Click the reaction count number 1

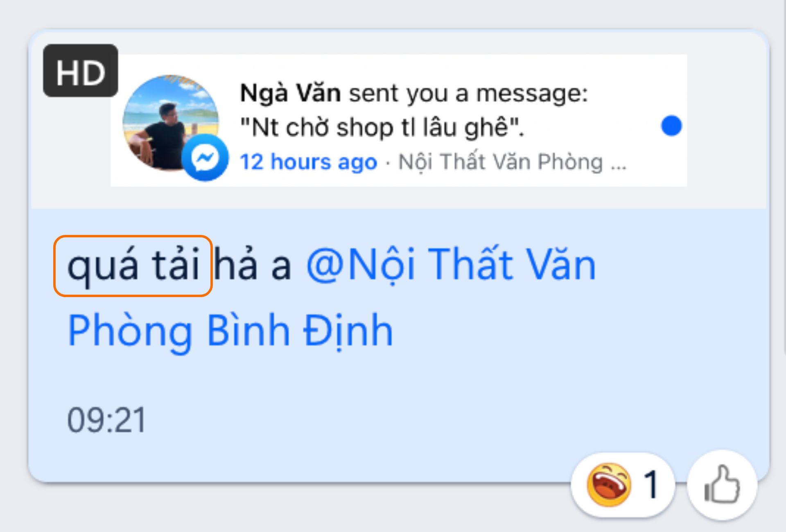coord(651,485)
